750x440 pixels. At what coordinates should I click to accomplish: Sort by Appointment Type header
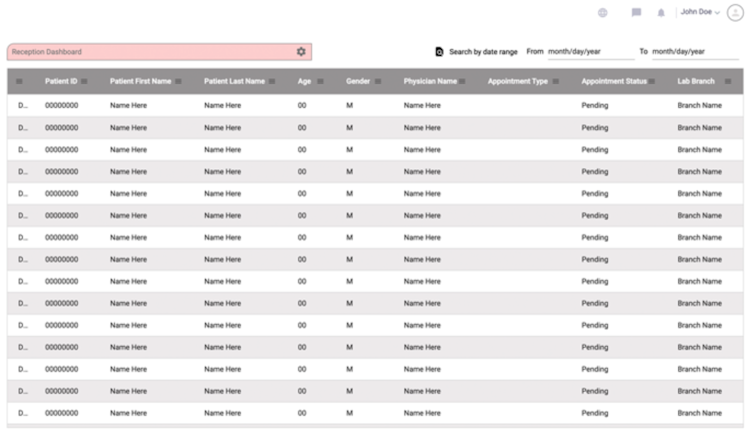pyautogui.click(x=517, y=81)
